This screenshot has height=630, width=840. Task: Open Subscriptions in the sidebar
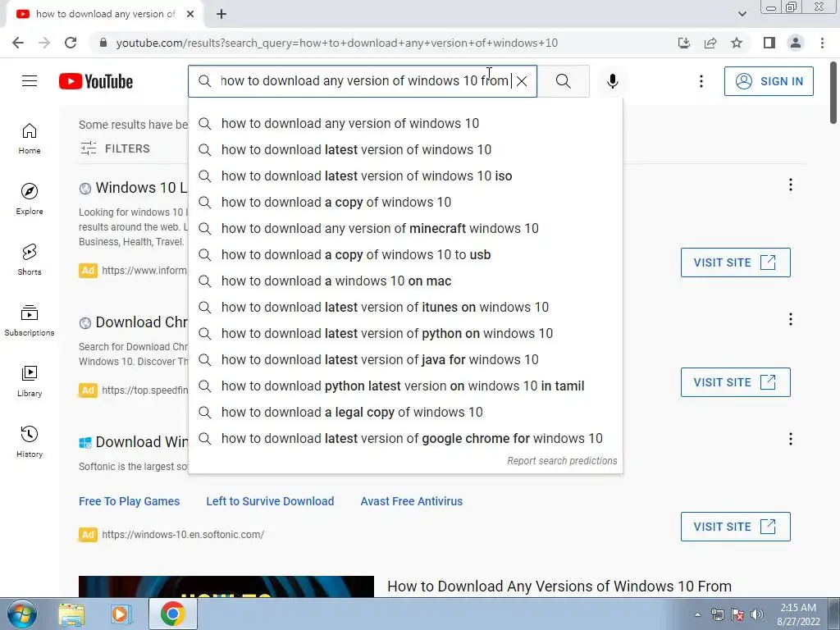[30, 321]
